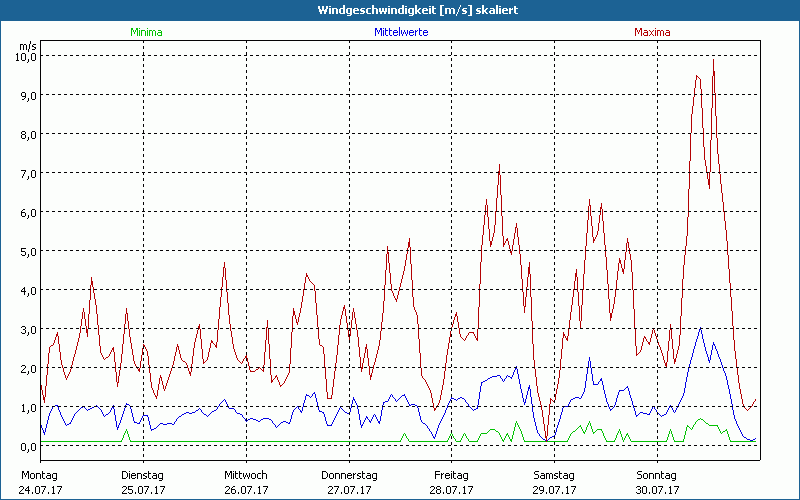Click the chart title Windgeschwindigkeit [m/s] skaliert

pos(399,9)
